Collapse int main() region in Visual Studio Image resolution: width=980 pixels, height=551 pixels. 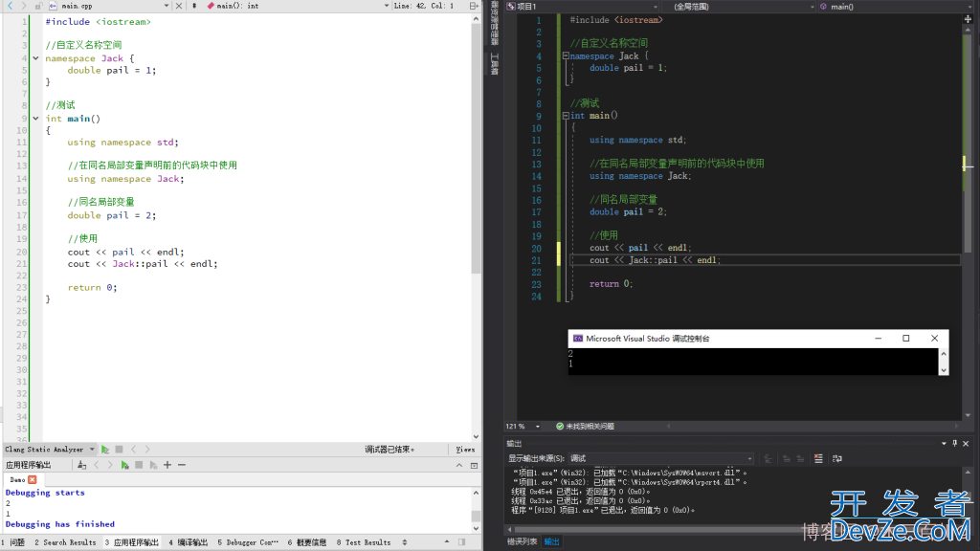click(x=566, y=116)
